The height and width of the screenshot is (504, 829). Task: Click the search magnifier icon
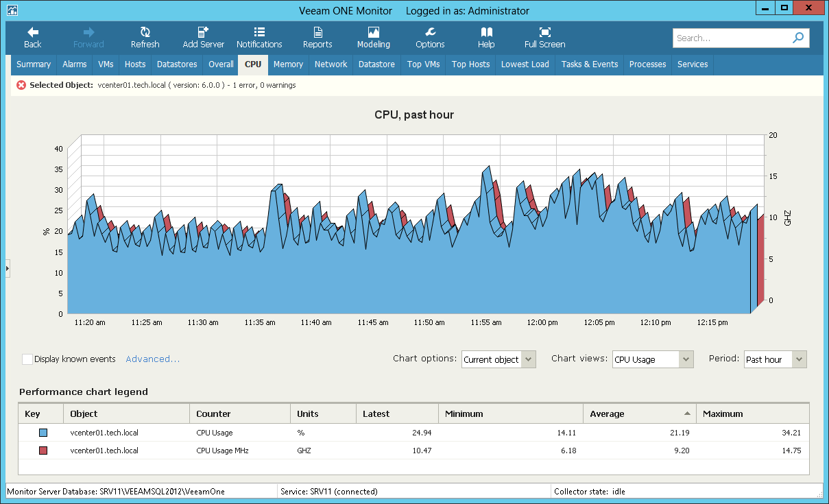tap(798, 38)
